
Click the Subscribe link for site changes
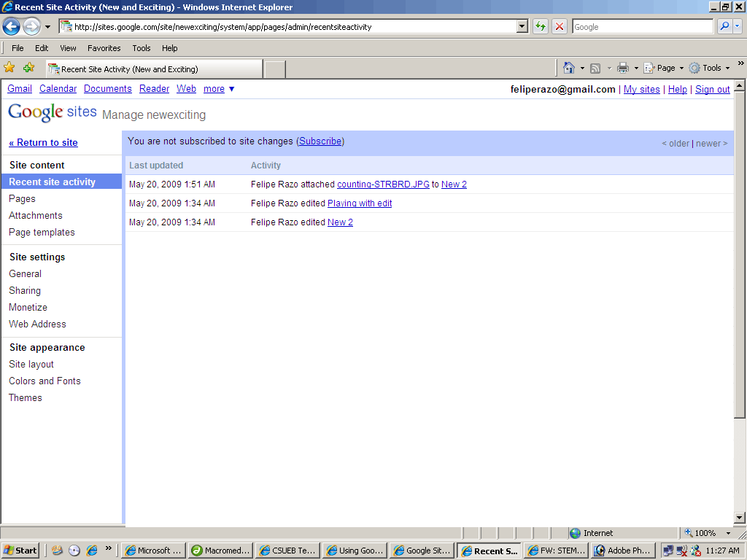coord(320,141)
